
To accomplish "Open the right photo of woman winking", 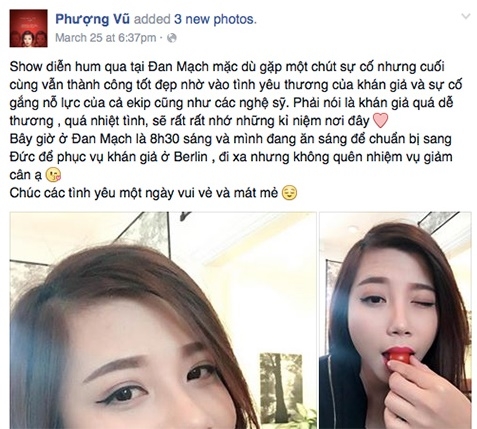I will tap(395, 320).
